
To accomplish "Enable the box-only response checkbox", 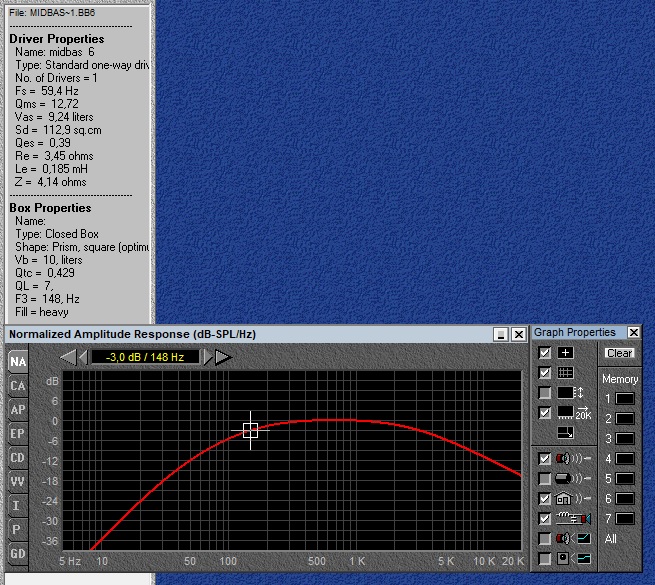I will coord(545,478).
